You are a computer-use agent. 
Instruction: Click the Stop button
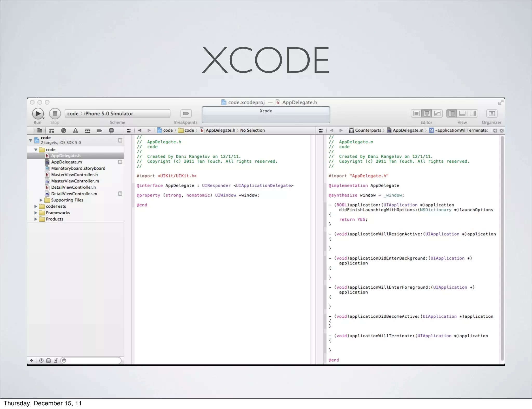(55, 113)
